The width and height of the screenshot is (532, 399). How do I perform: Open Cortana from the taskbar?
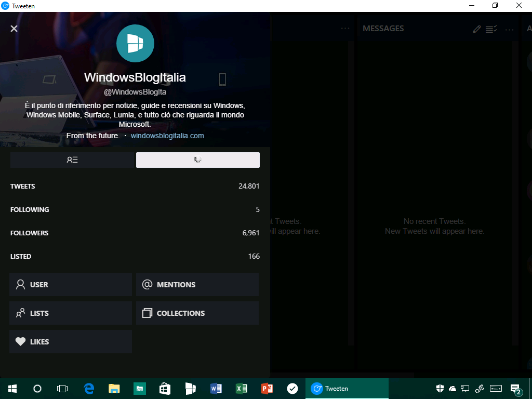click(x=37, y=389)
